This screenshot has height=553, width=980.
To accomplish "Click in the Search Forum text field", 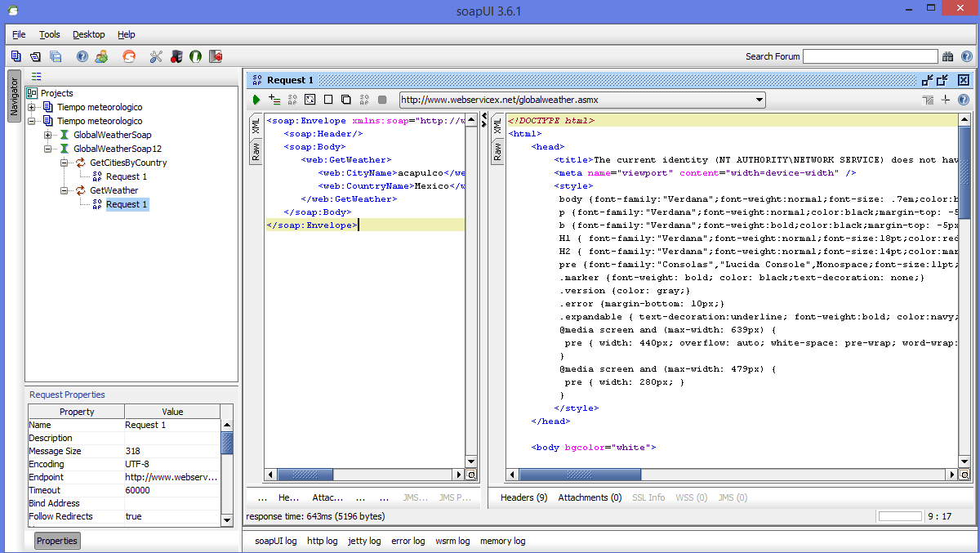I will (870, 56).
